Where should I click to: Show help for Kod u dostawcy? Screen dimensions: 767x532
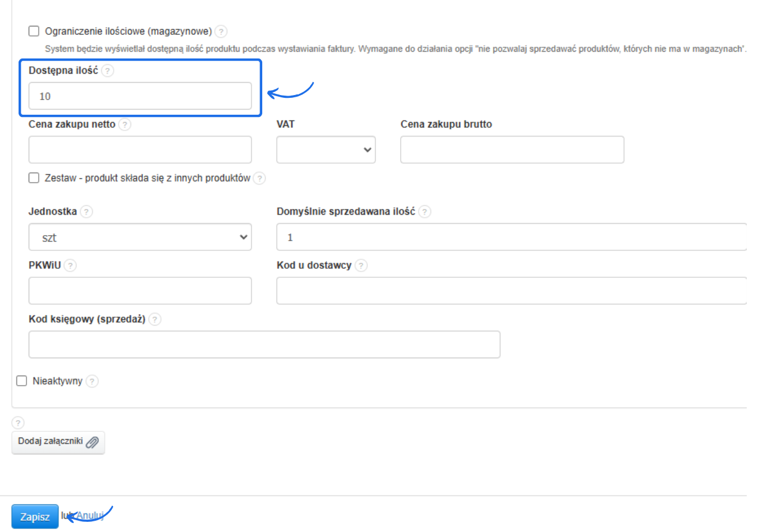(x=361, y=265)
